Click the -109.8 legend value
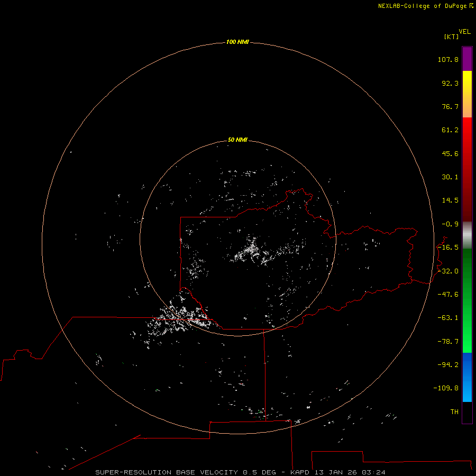 446,388
